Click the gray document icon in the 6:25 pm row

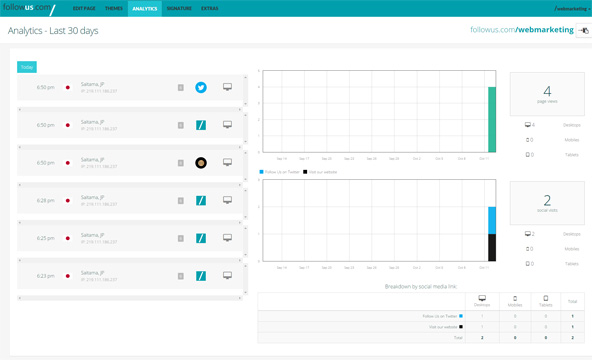point(181,238)
